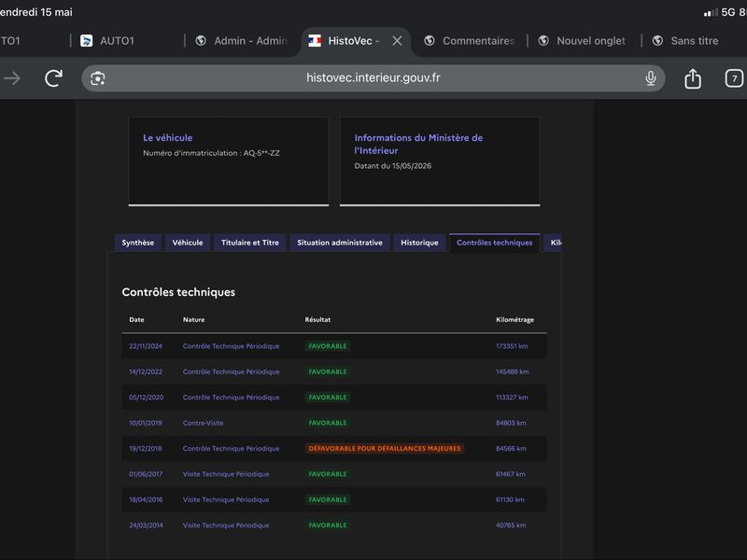
Task: Close the HistoVec browser tab
Action: 397,41
